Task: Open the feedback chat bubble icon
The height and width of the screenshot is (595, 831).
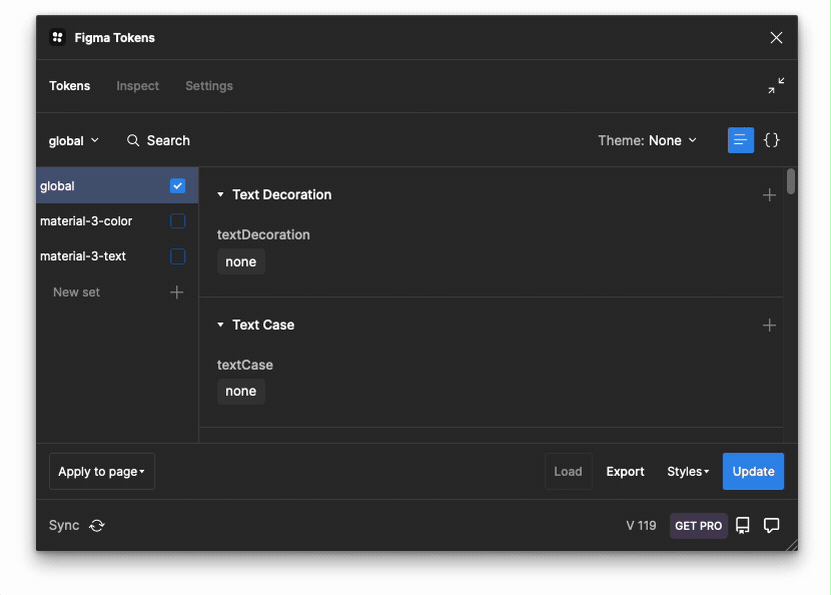Action: tap(771, 526)
